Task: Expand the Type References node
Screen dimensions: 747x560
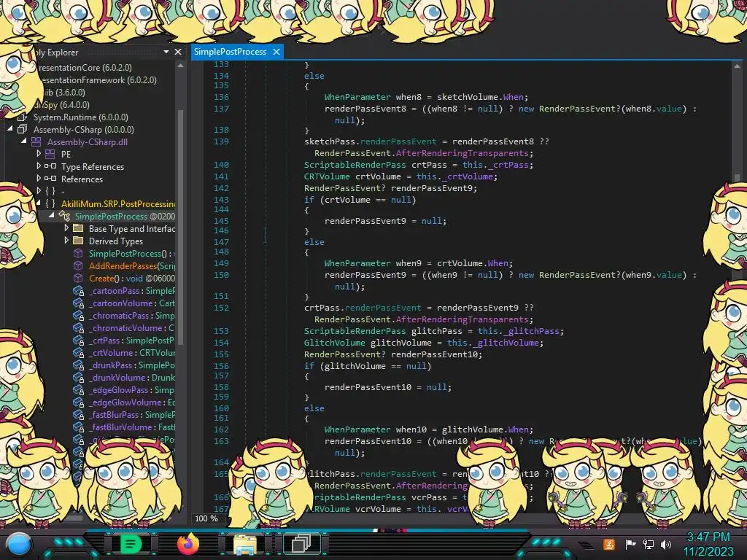Action: tap(39, 166)
